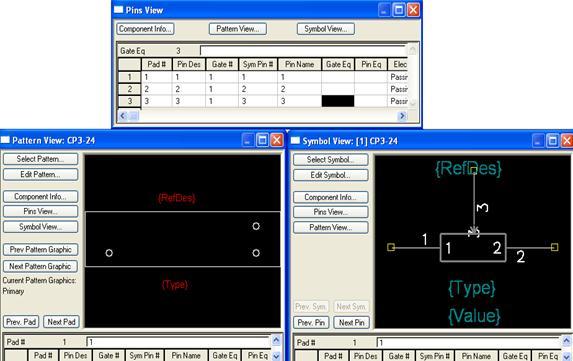Select yellow pin 2 endpoint in symbol
Image resolution: width=573 pixels, height=361 pixels.
554,247
